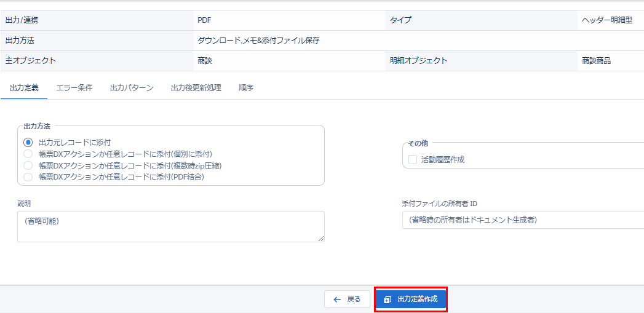Click the 商談 value beside 主オブジェクト
This screenshot has height=313, width=644.
(x=205, y=61)
